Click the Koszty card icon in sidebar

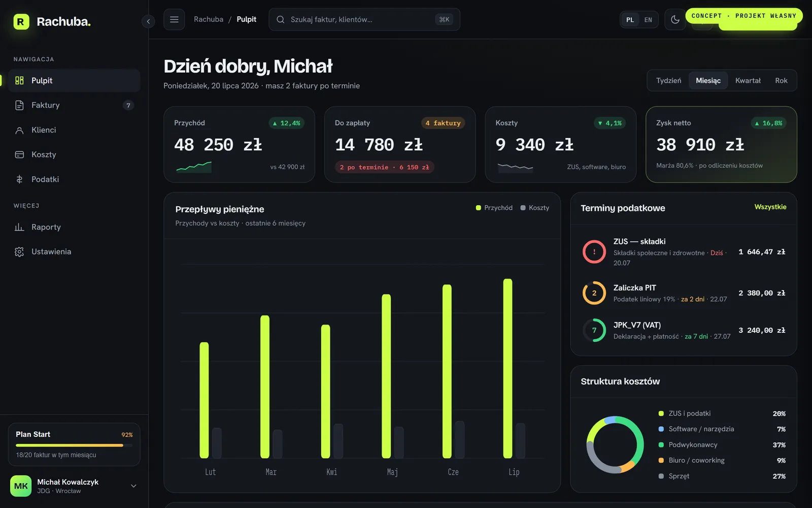(19, 154)
